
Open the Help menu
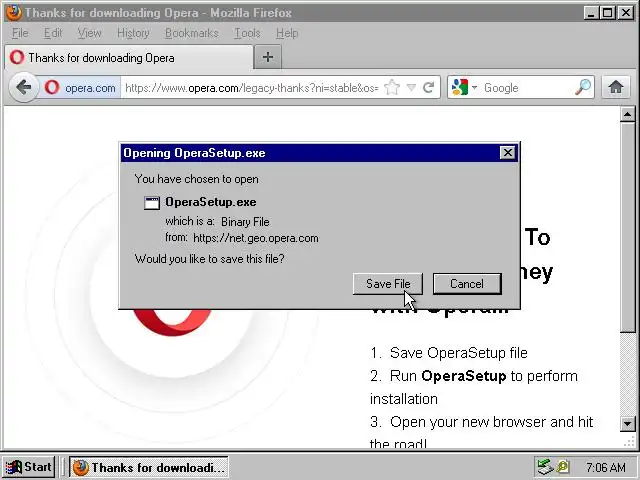287,33
